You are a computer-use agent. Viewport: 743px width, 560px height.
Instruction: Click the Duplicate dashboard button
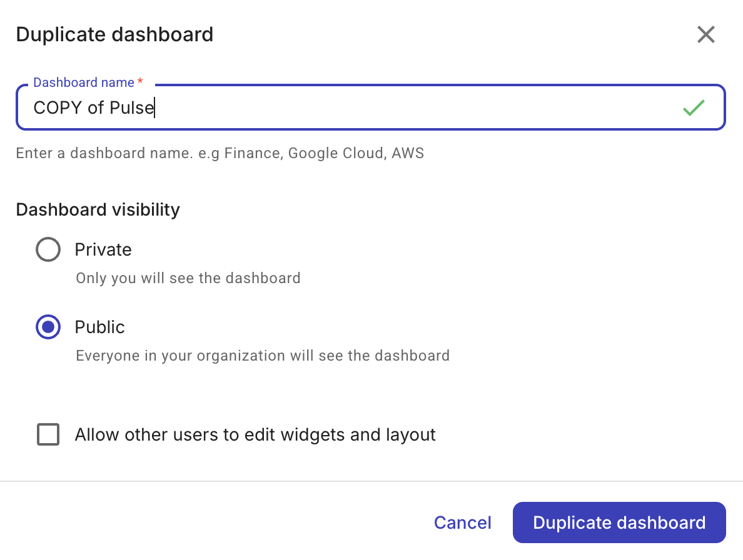point(619,522)
